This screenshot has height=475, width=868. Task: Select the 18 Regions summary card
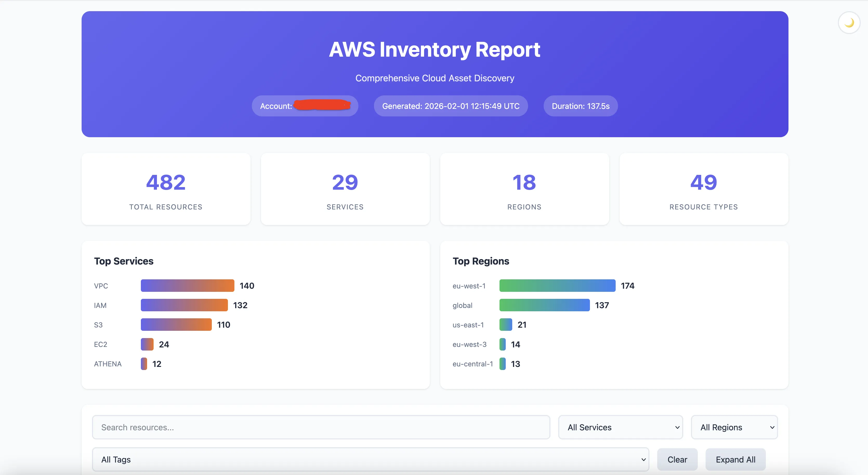click(x=524, y=189)
